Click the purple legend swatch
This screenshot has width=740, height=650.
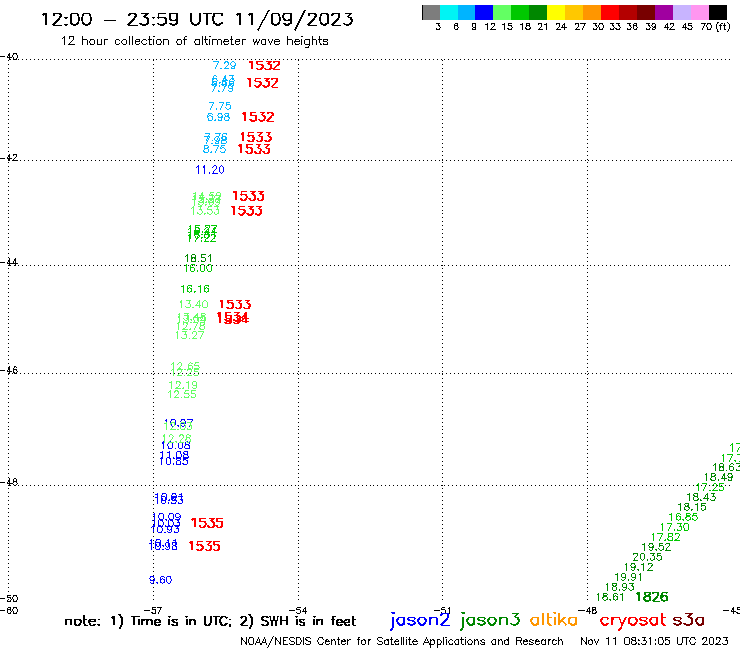[664, 12]
